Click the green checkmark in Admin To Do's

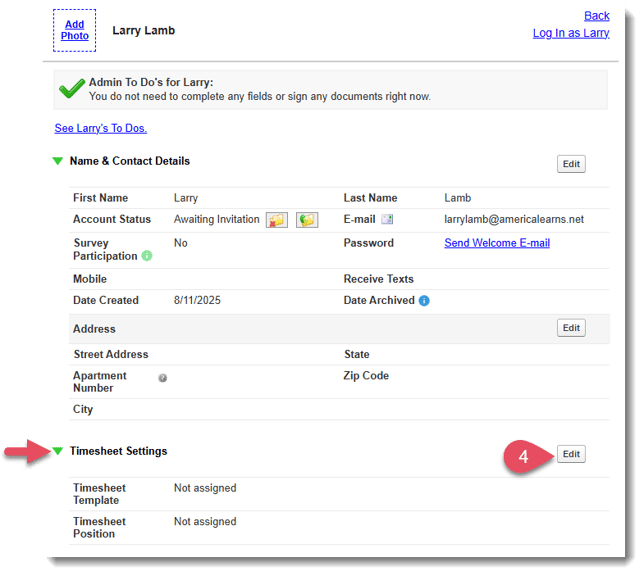tap(71, 89)
